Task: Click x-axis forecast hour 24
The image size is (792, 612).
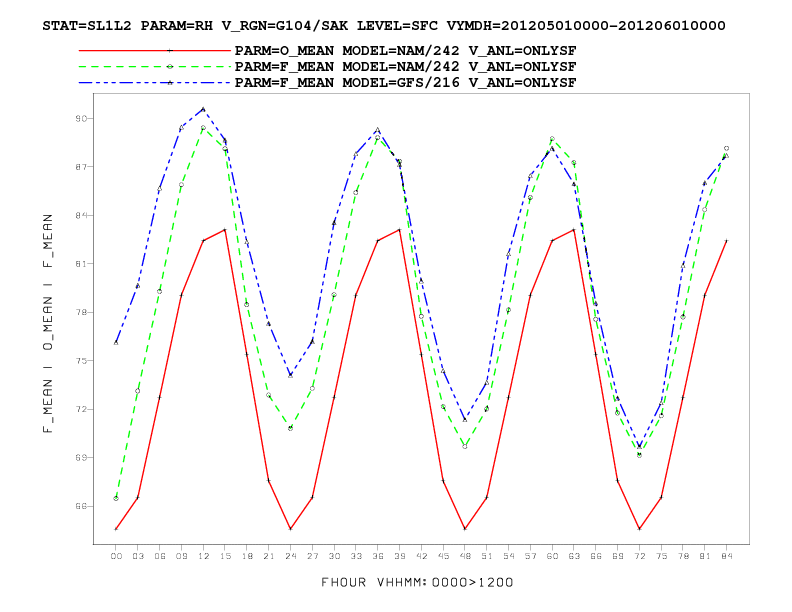Action: click(x=290, y=556)
